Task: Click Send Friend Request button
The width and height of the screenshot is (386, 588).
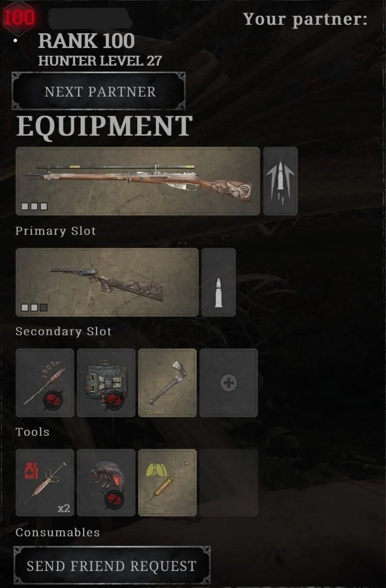Action: pyautogui.click(x=111, y=565)
